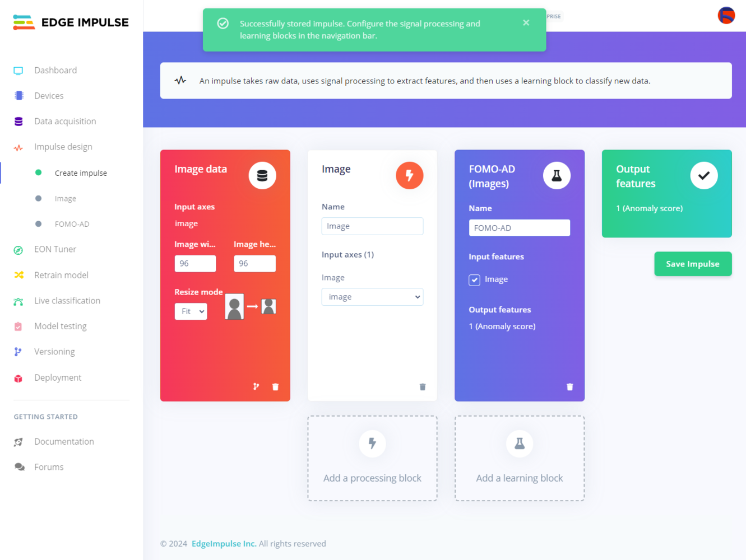Go to Retrain model
746x560 pixels.
click(61, 275)
